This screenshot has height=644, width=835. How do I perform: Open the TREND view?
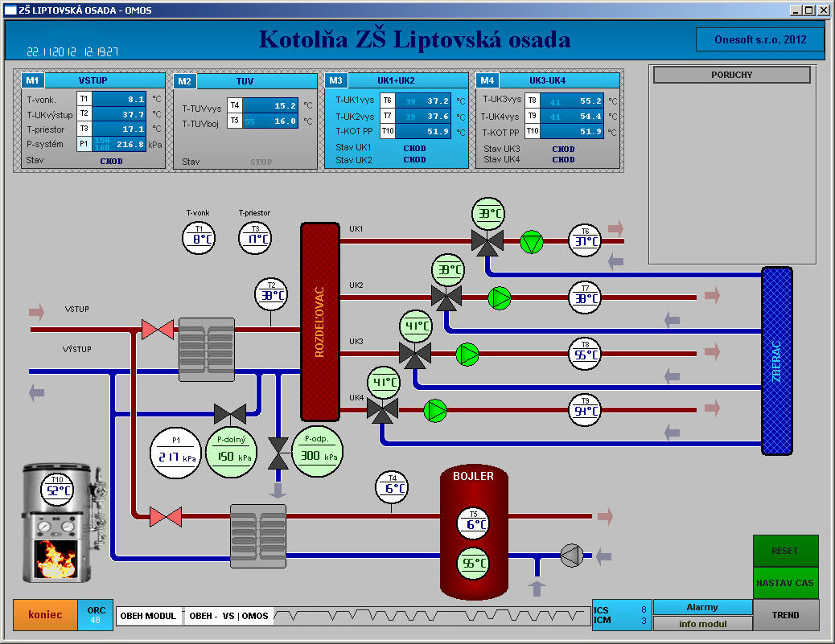pyautogui.click(x=785, y=615)
